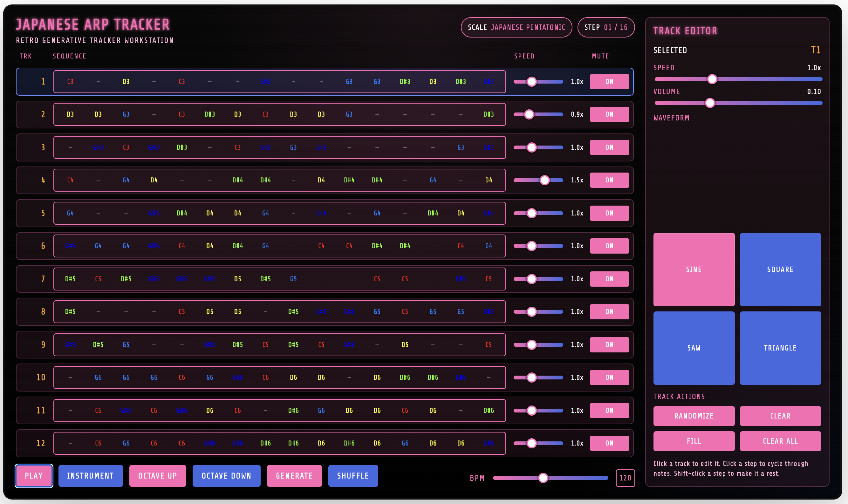Select the SINE waveform tile
Image resolution: width=848 pixels, height=504 pixels.
point(693,270)
